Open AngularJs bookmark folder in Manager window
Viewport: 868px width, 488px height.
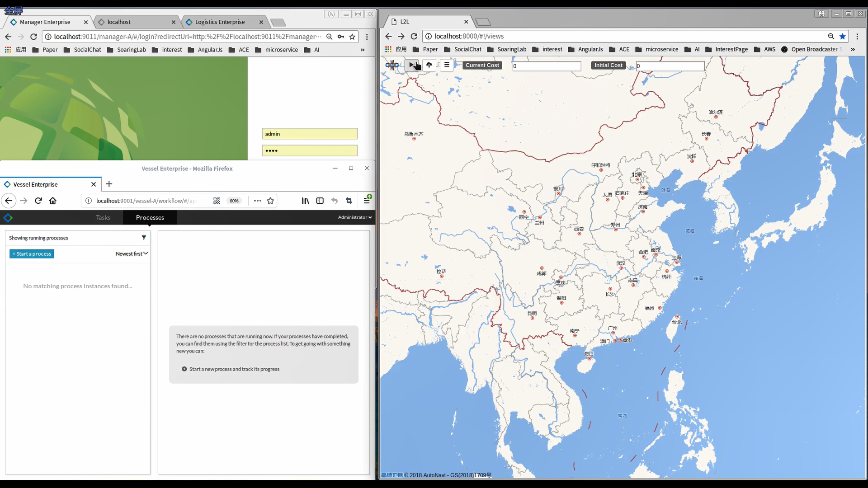[205, 50]
